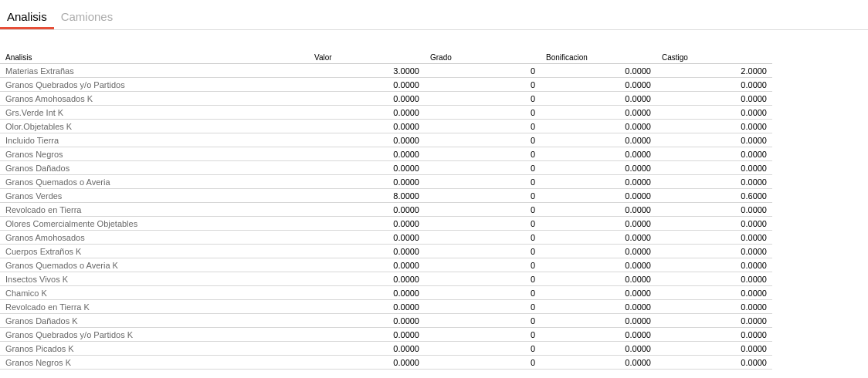868x378 pixels.
Task: Select the Granos Picados K row
Action: pyautogui.click(x=39, y=349)
